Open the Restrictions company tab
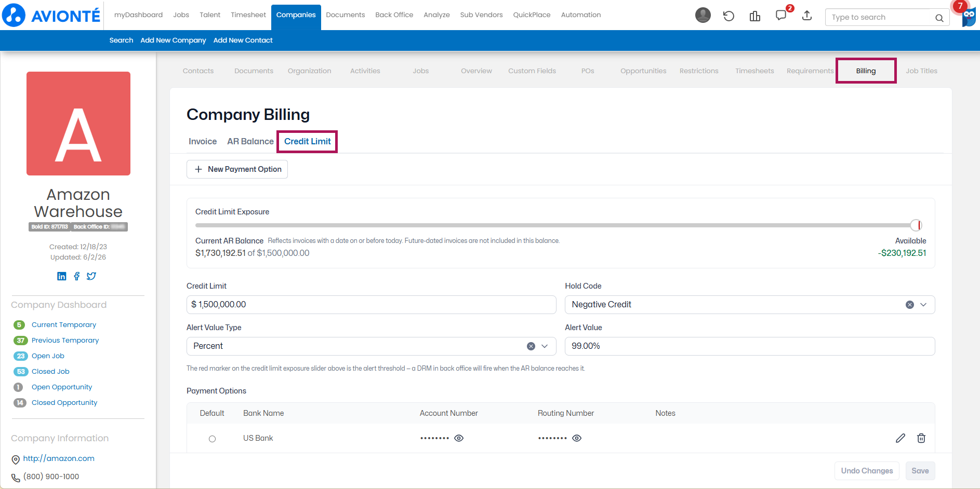Screen dimensions: 980x489 pyautogui.click(x=699, y=71)
